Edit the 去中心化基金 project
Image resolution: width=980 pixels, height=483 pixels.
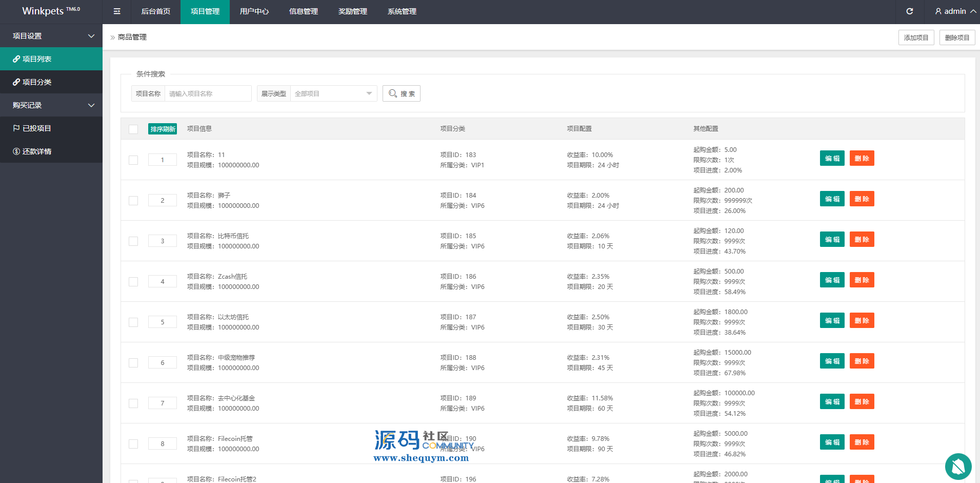pos(832,401)
